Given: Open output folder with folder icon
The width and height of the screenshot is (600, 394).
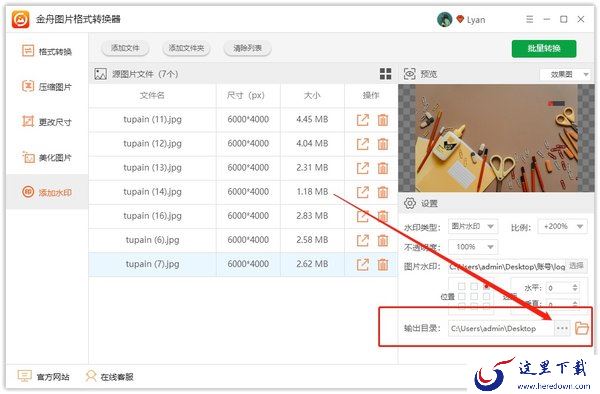Looking at the screenshot, I should (582, 328).
